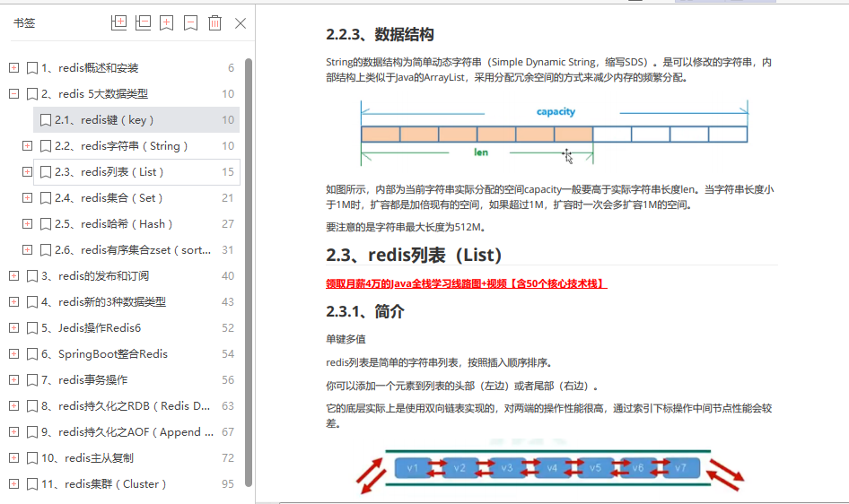The height and width of the screenshot is (504, 849).
Task: Open the red Java全栈学习线路图 link
Action: 466,283
